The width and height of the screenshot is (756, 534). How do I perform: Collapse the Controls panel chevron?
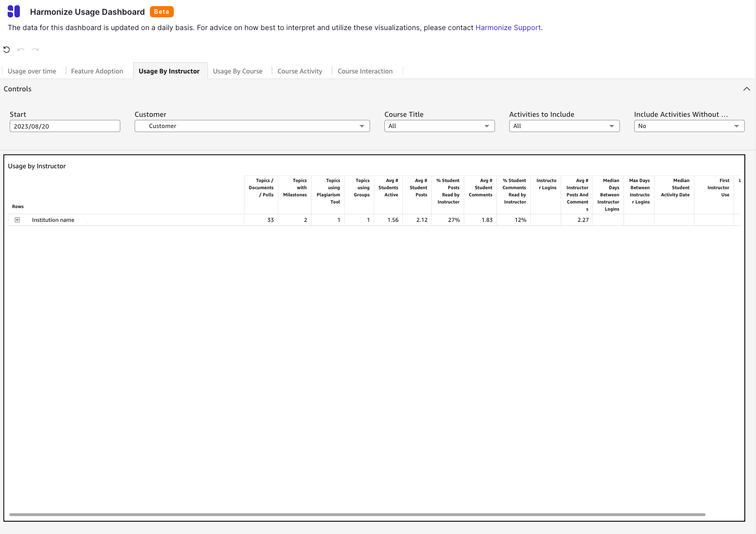[x=746, y=89]
